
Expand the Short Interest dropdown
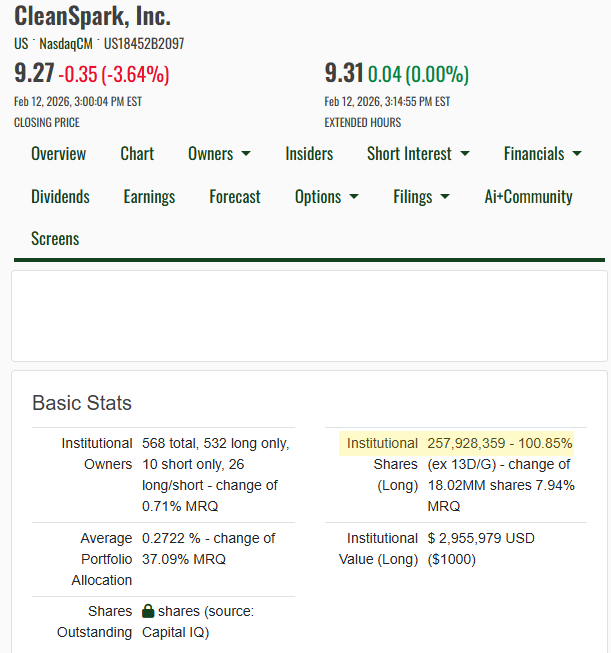click(418, 154)
